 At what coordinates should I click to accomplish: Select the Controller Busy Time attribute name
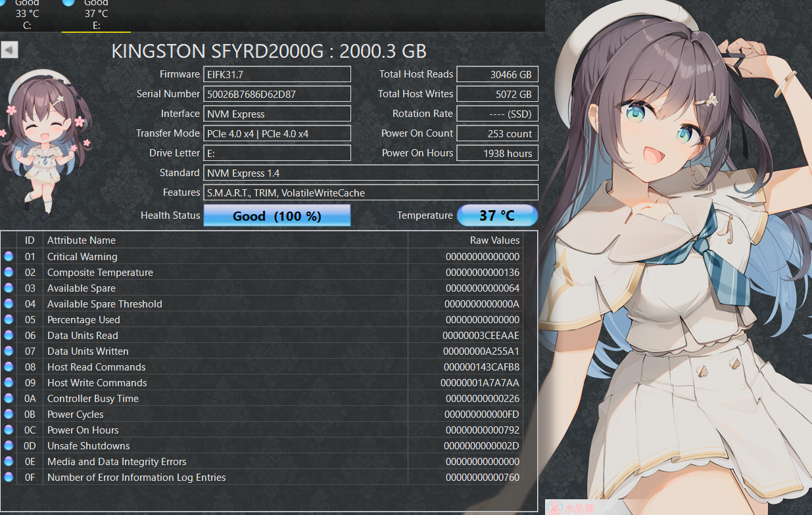pyautogui.click(x=93, y=399)
